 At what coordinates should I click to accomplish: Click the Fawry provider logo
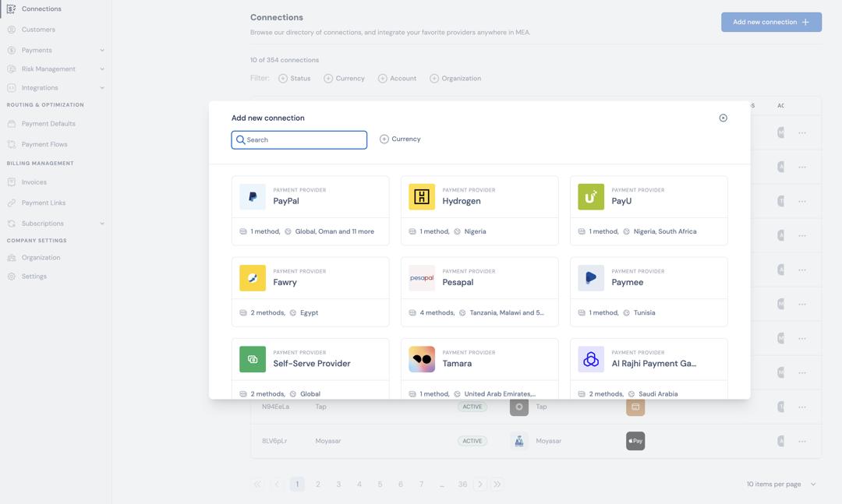click(x=253, y=278)
